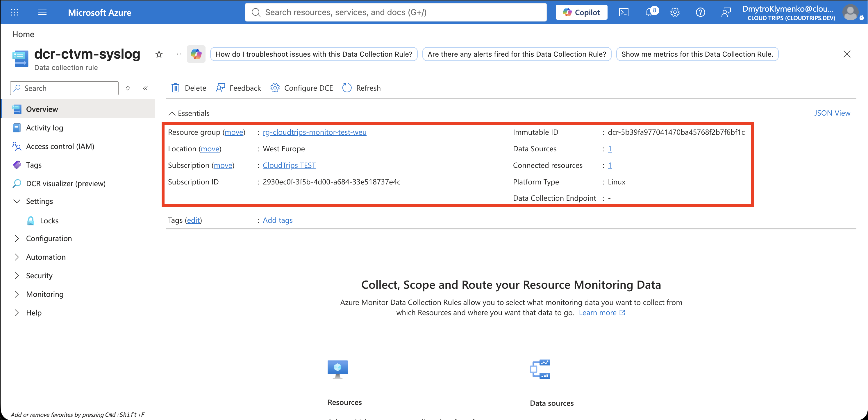868x420 pixels.
Task: Open the portal settings gear
Action: 675,12
